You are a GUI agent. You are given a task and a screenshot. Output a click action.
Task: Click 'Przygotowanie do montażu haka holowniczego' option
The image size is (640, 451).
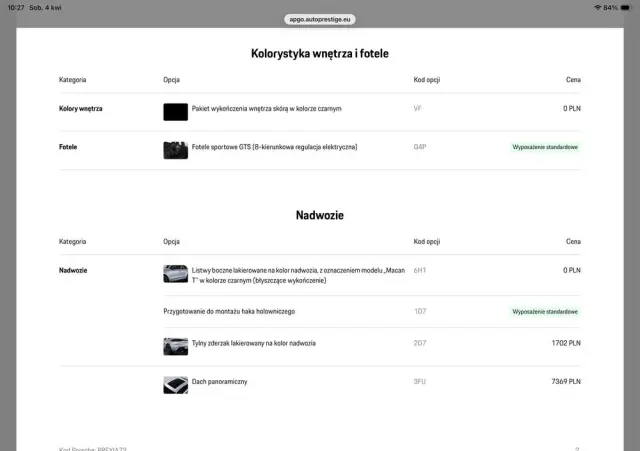229,311
